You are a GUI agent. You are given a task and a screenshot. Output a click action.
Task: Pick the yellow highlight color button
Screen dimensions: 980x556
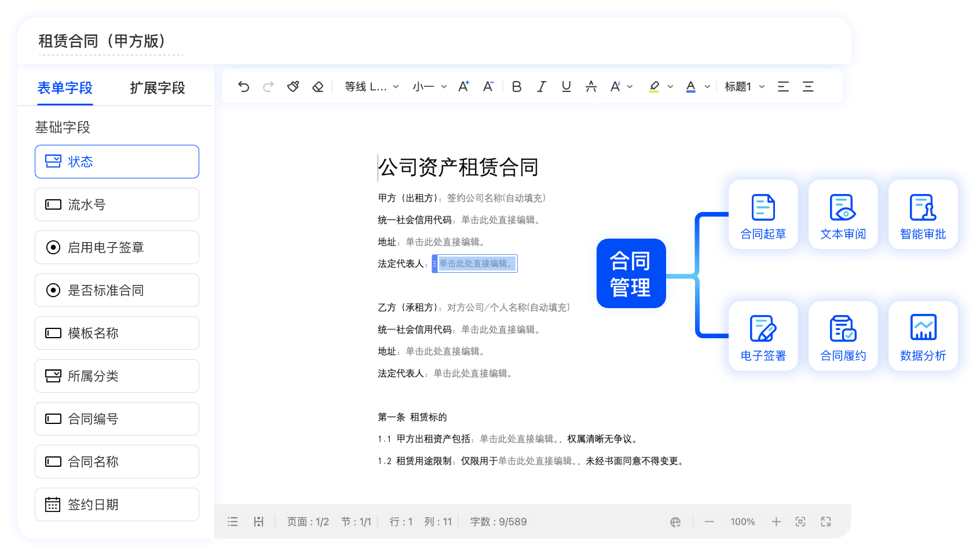tap(654, 87)
